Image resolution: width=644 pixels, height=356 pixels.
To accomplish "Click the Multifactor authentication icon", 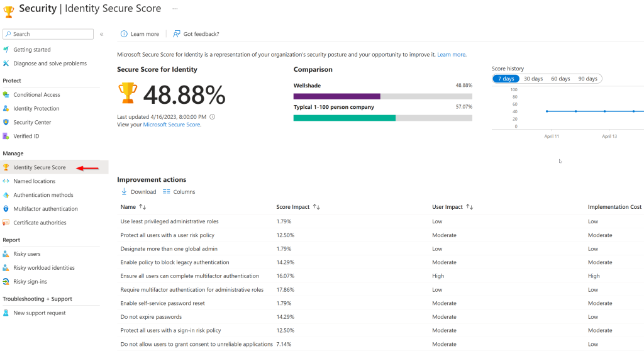I will (6, 209).
